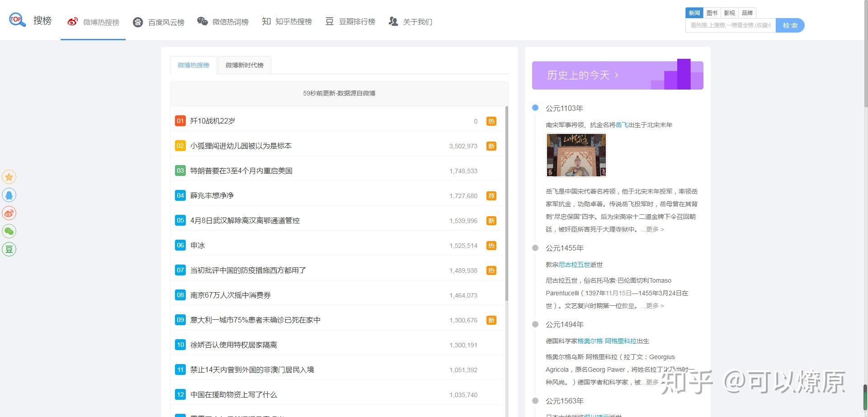
Task: Click the 公元1494年 timeline marker
Action: point(535,324)
